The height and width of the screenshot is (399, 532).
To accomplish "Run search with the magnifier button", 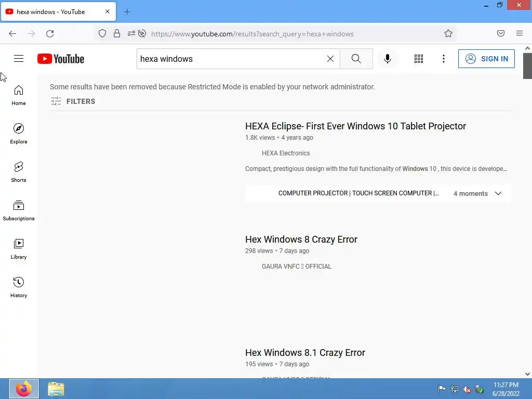I will 356,59.
